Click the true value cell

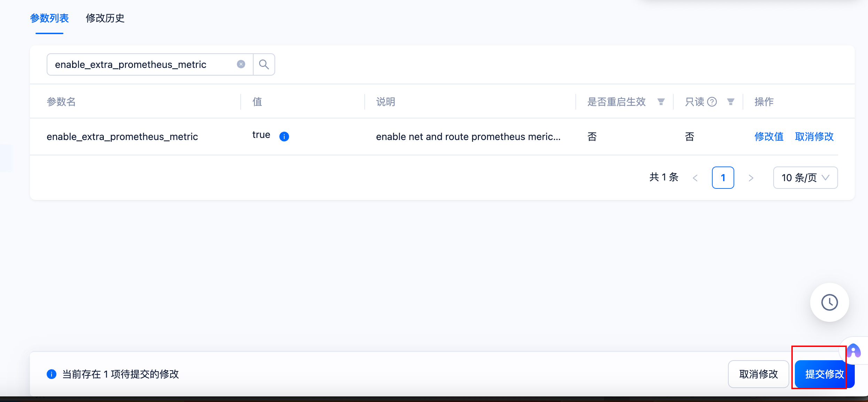coord(261,135)
